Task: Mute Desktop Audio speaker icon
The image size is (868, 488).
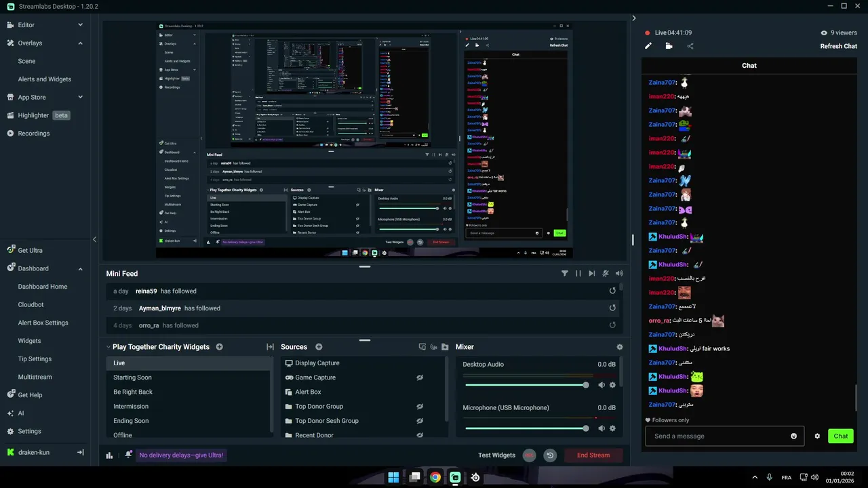Action: click(x=601, y=385)
